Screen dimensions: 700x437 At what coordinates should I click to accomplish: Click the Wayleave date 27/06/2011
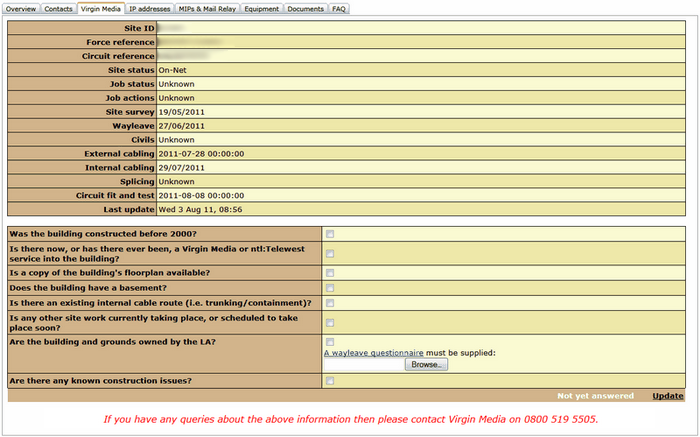(x=182, y=126)
